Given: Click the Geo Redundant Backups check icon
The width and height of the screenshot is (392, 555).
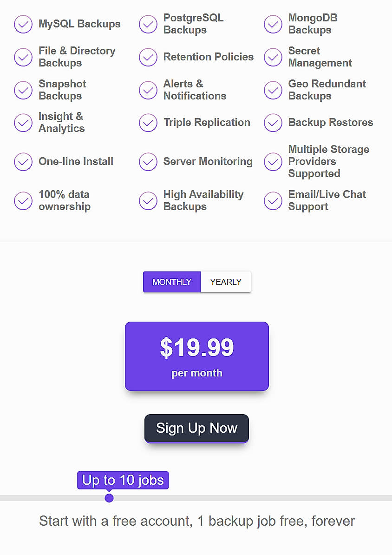Looking at the screenshot, I should [273, 90].
